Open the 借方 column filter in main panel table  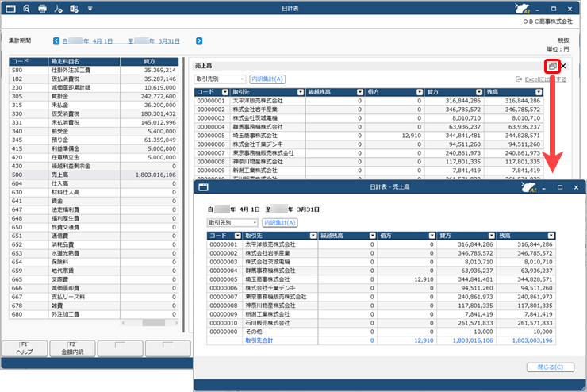pyautogui.click(x=420, y=92)
